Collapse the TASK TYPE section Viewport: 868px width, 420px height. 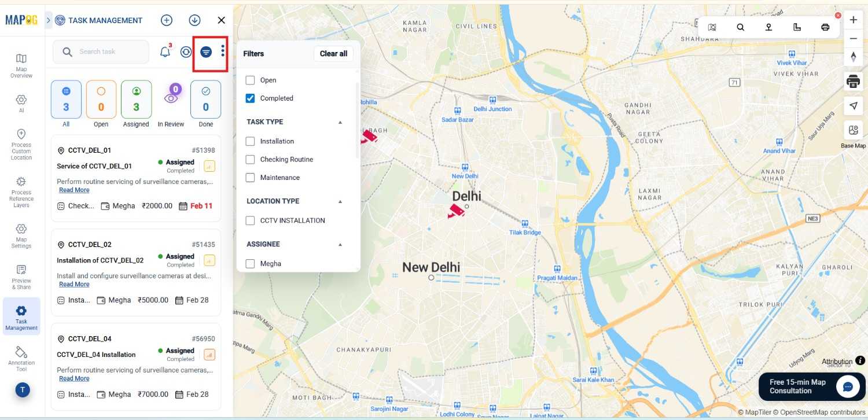[340, 122]
